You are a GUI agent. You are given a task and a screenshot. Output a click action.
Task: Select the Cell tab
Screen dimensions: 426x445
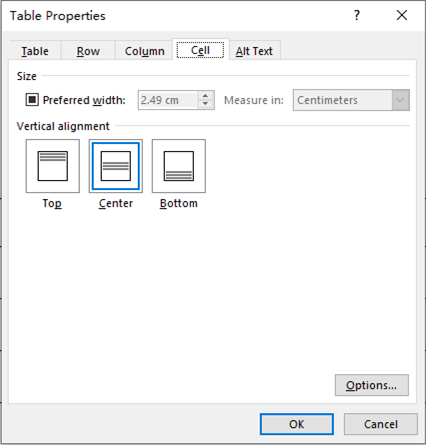click(x=200, y=50)
